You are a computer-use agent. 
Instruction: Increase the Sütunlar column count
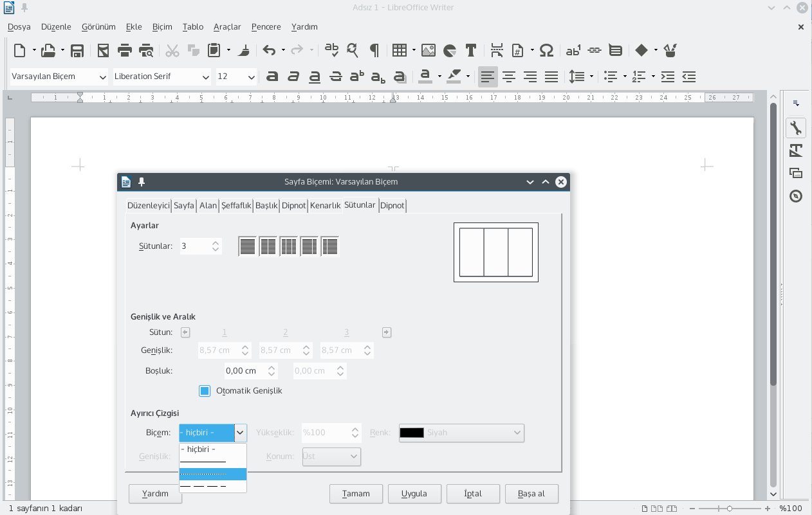tap(216, 242)
